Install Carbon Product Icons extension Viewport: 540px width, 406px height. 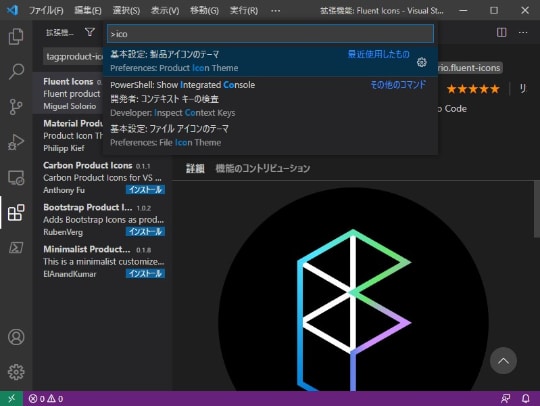tap(145, 190)
